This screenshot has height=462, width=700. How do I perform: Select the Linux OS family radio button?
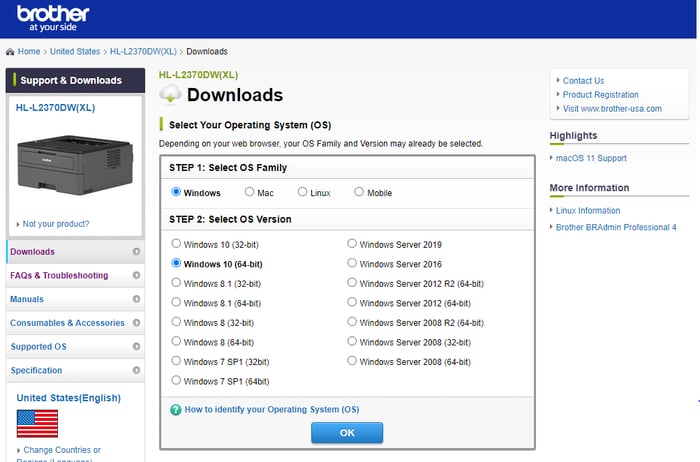pos(302,192)
